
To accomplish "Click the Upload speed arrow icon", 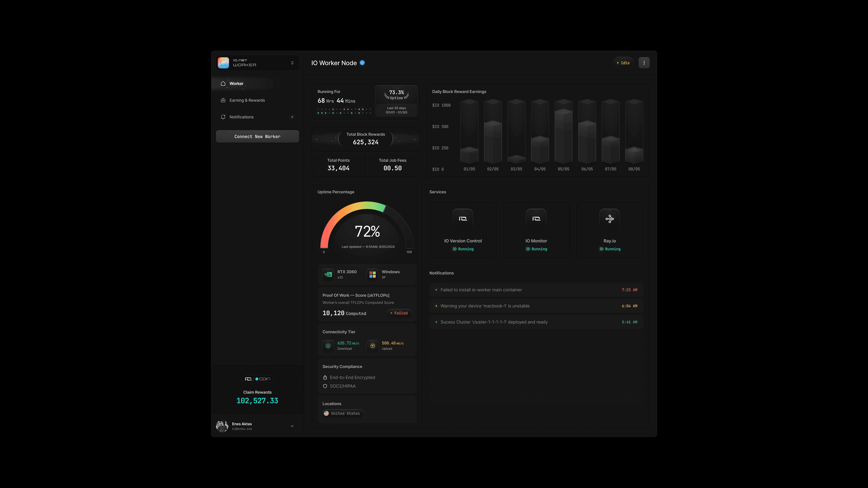I will pos(372,345).
